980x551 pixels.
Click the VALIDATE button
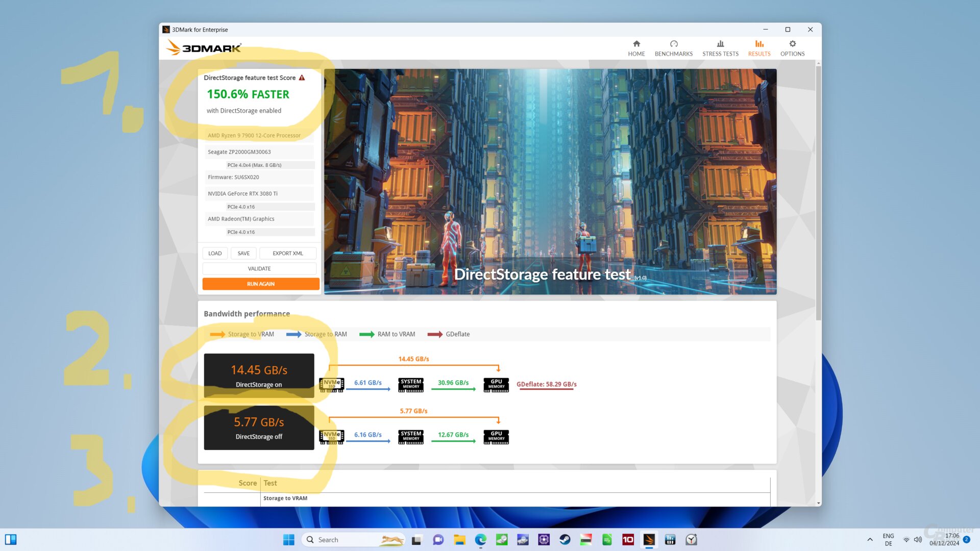tap(259, 268)
